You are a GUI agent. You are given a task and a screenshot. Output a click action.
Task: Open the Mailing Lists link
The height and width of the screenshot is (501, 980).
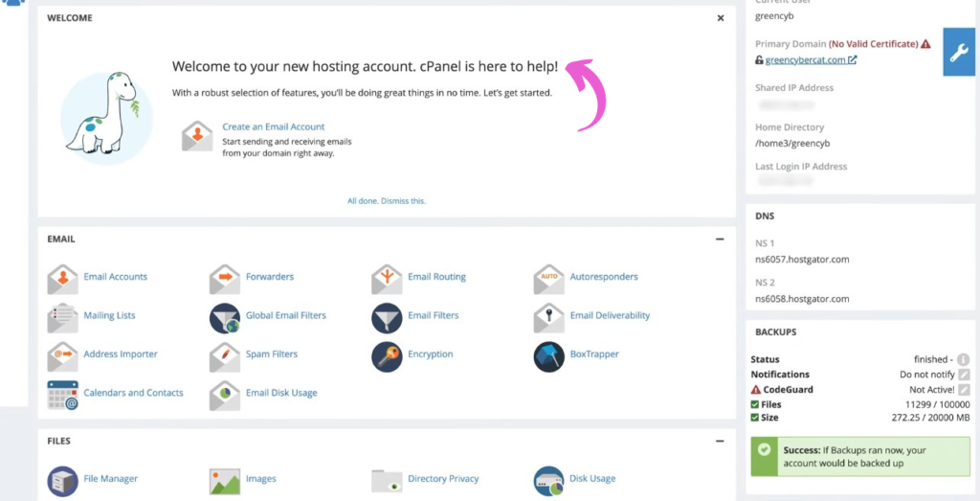coord(109,315)
